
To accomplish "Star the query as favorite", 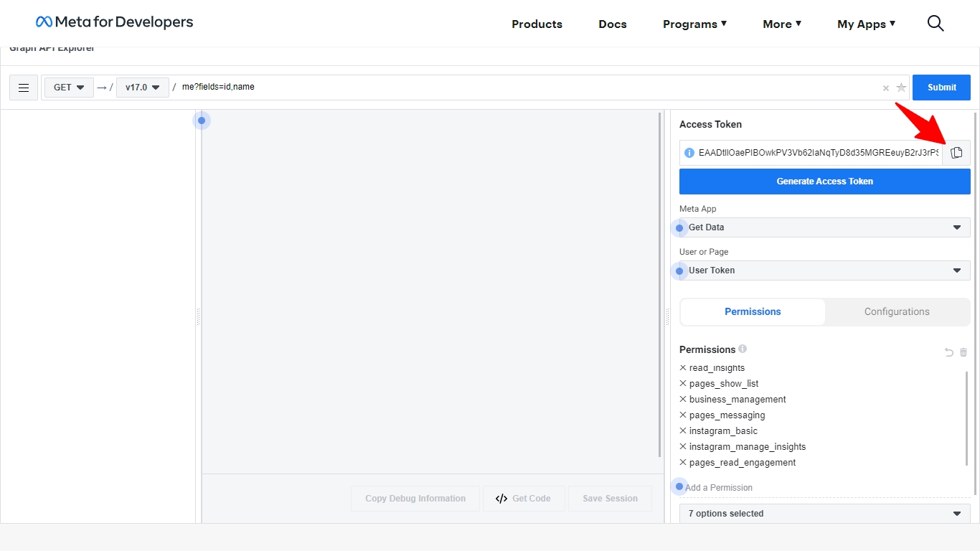I will coord(901,88).
